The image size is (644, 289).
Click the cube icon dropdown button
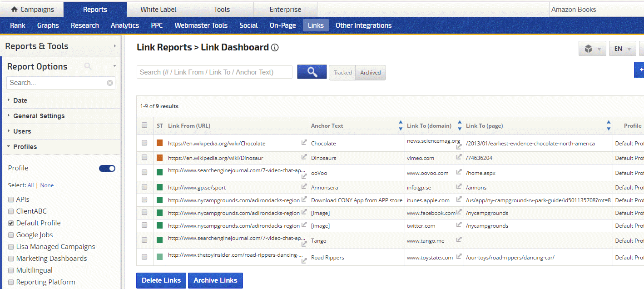(x=592, y=49)
